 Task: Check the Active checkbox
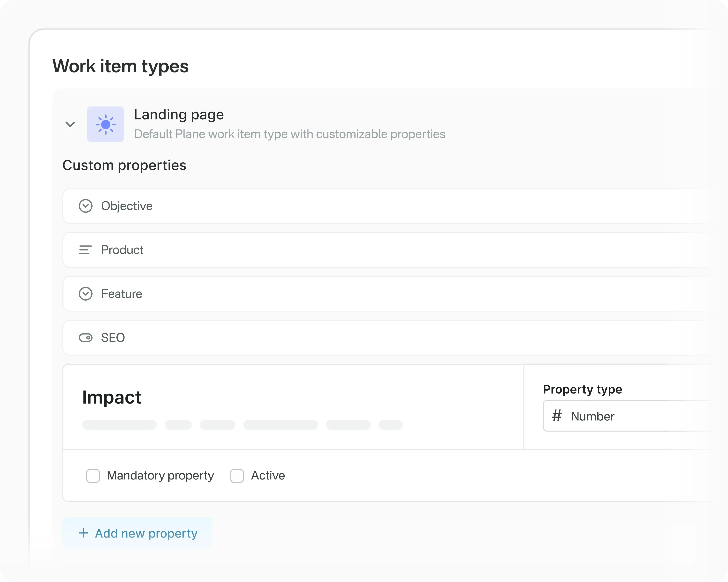(237, 476)
